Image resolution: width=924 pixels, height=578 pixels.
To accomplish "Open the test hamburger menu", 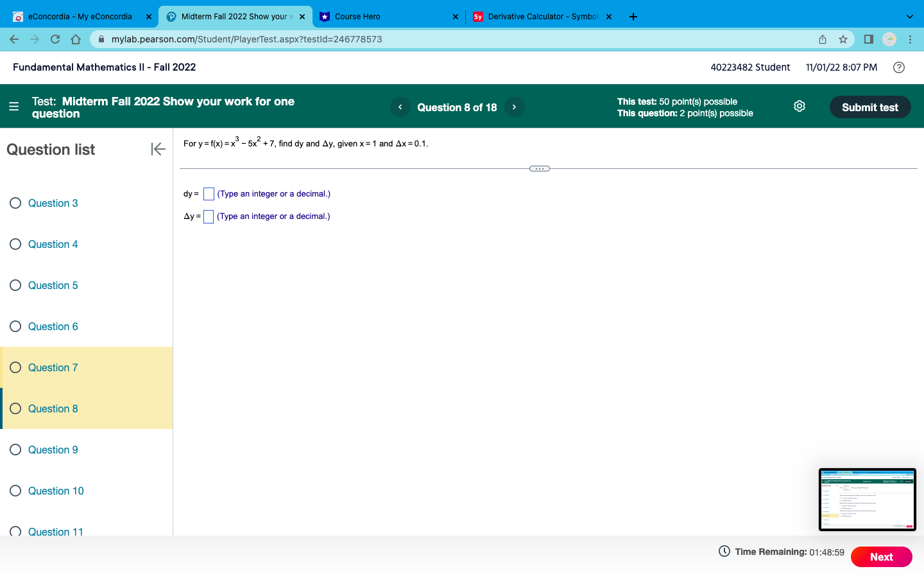I will [14, 107].
